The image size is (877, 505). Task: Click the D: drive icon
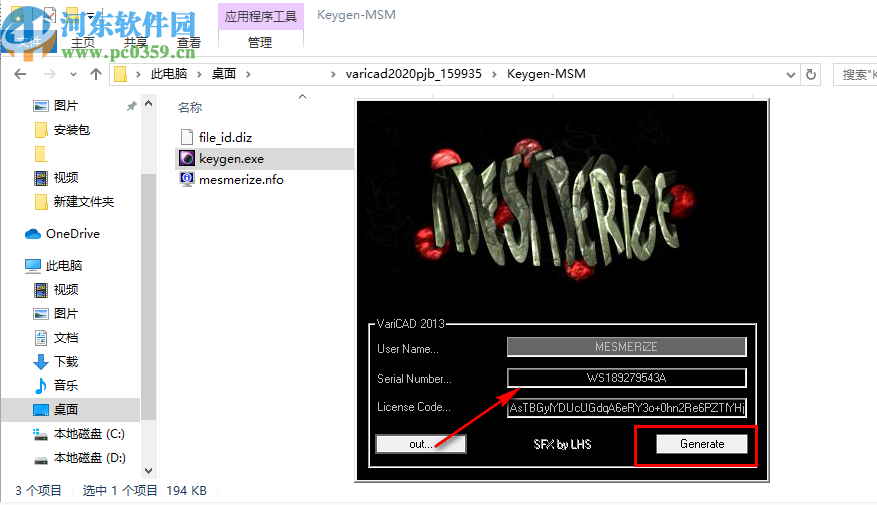pos(41,460)
